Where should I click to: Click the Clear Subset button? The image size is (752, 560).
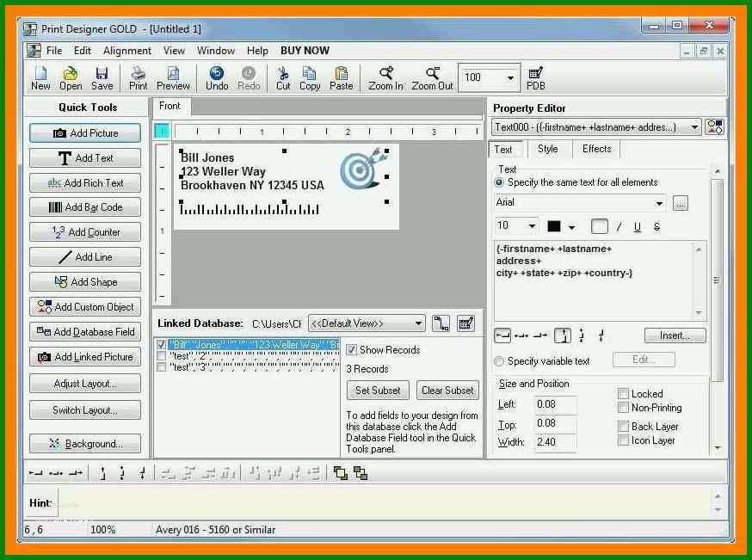click(447, 391)
